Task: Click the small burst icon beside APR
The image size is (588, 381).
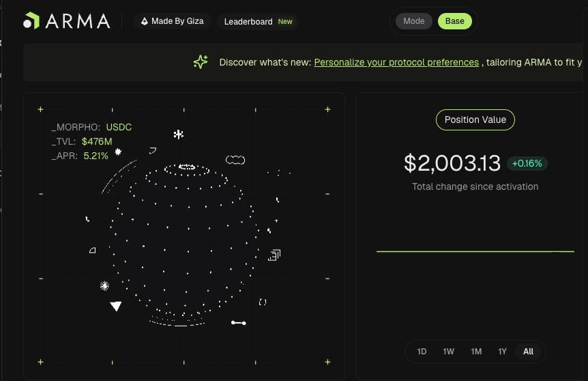Action: click(118, 152)
